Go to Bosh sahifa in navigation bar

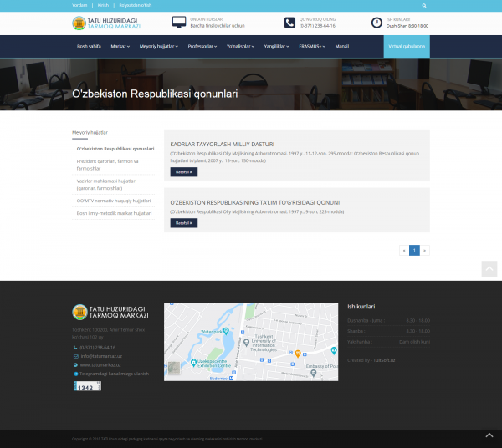coord(89,47)
